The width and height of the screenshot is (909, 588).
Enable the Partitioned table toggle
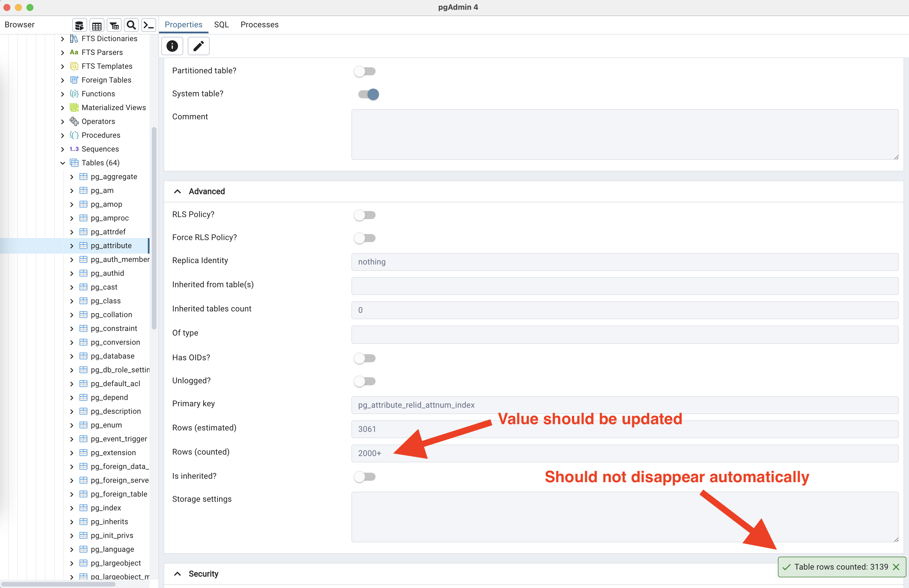pyautogui.click(x=365, y=71)
